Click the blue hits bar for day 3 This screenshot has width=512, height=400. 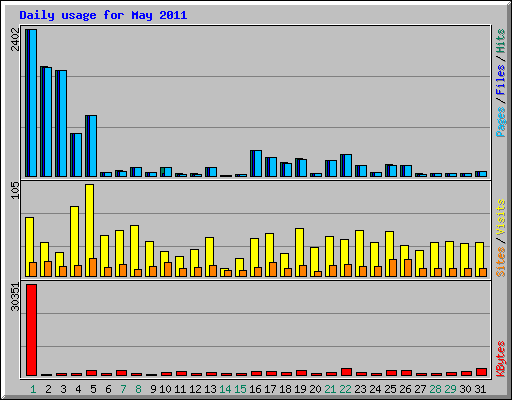pos(61,123)
